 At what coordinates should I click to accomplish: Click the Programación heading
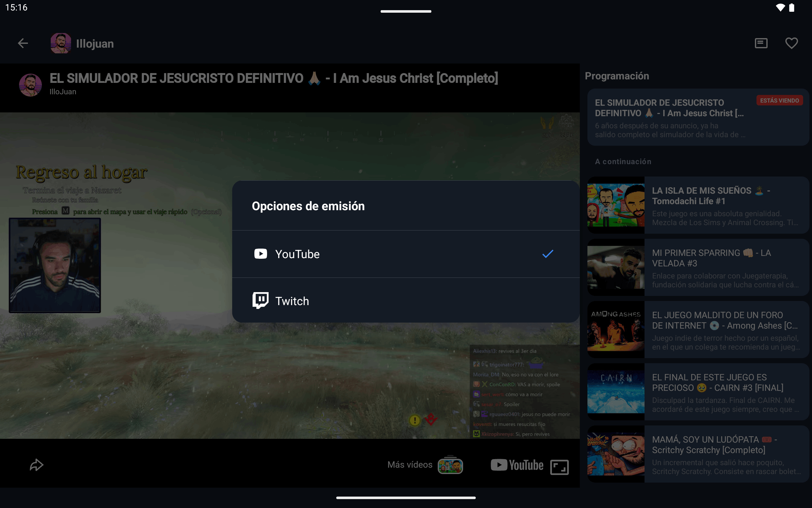point(617,76)
